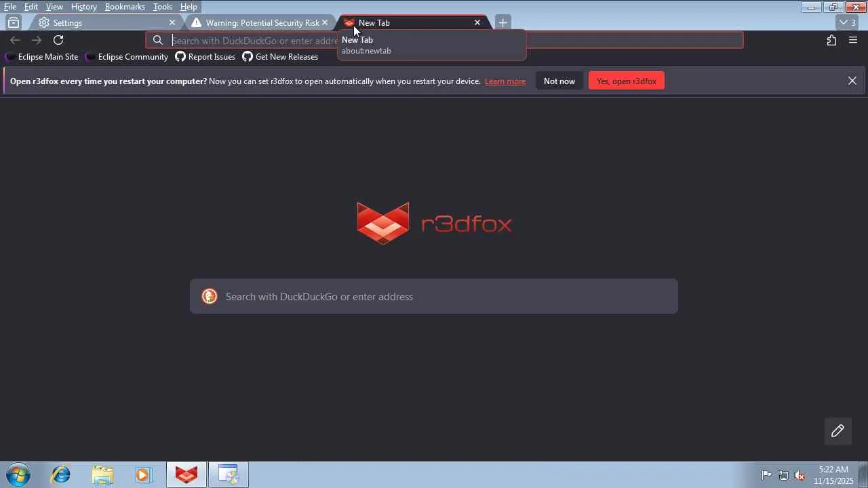
Task: Go back one page
Action: pos(15,40)
